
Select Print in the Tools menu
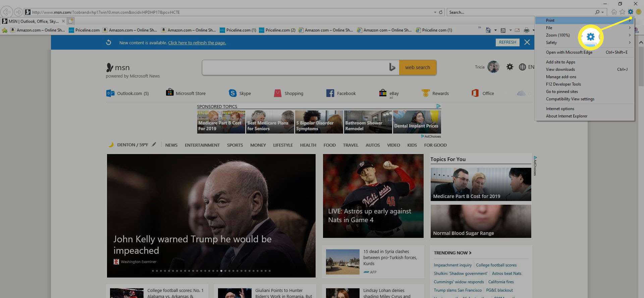585,20
